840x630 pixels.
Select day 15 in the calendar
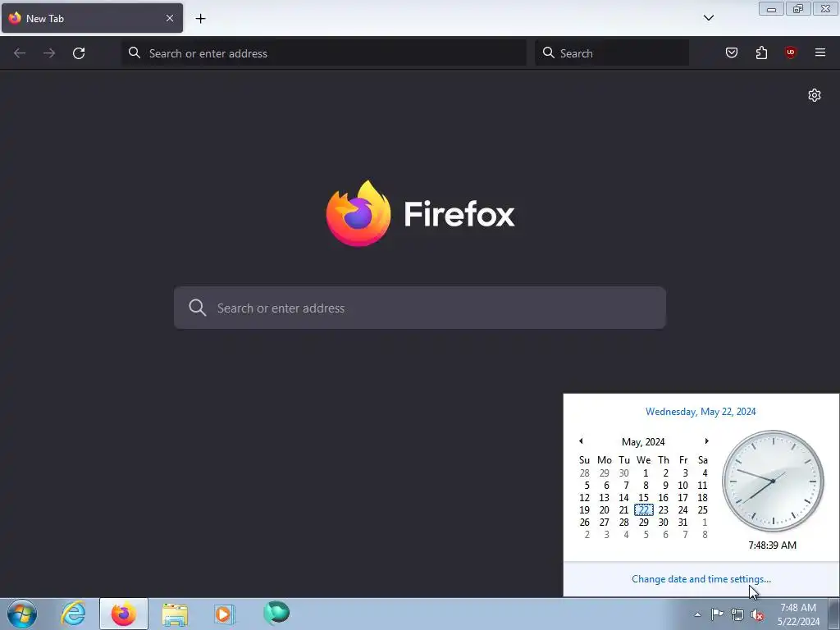tap(643, 498)
